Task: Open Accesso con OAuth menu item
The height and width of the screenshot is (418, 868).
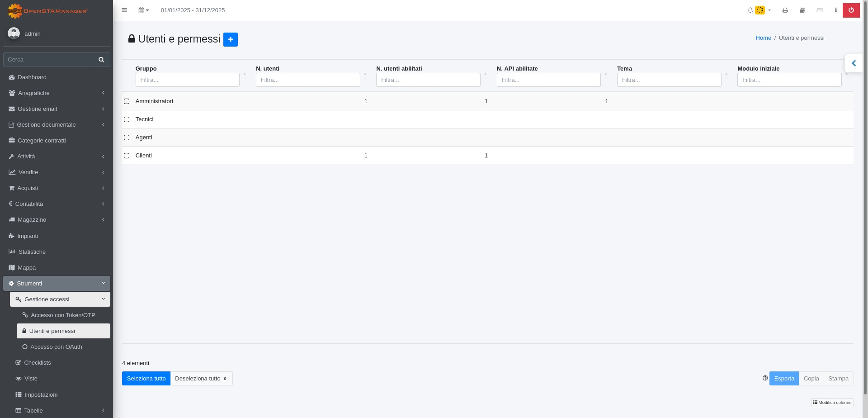Action: [56, 347]
